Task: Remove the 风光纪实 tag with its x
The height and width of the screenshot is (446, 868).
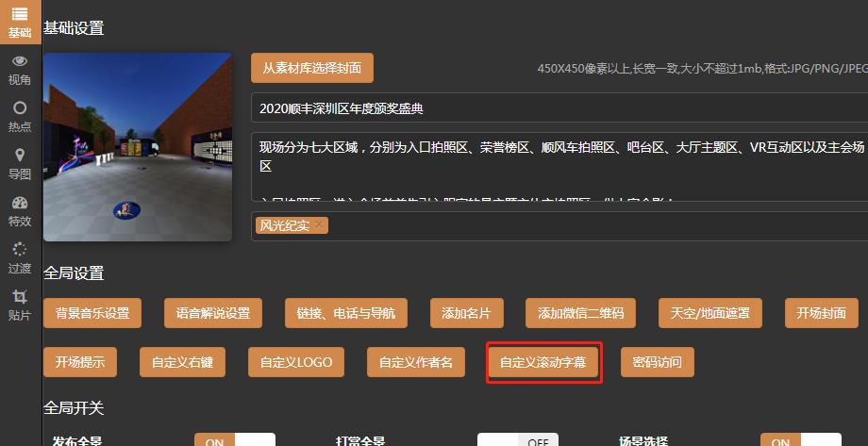Action: click(x=320, y=224)
